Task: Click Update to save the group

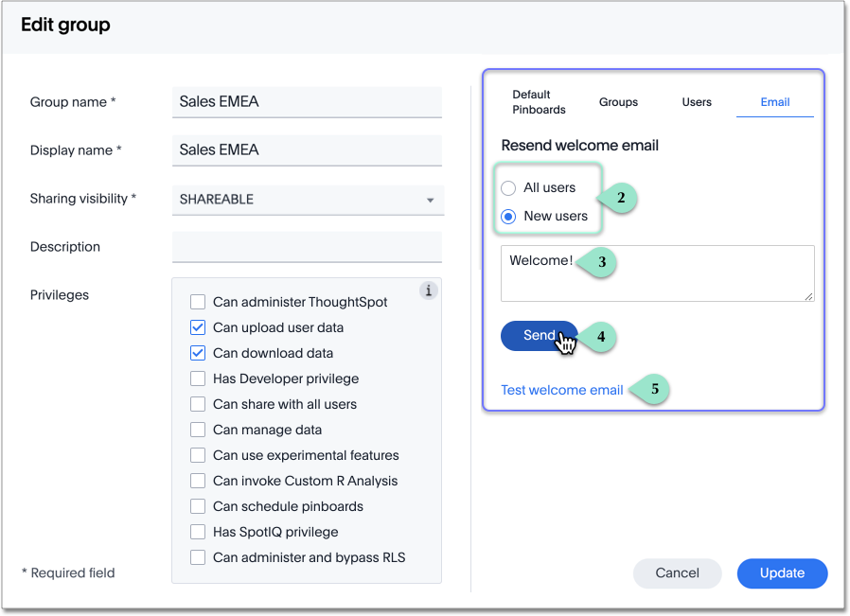Action: coord(782,572)
